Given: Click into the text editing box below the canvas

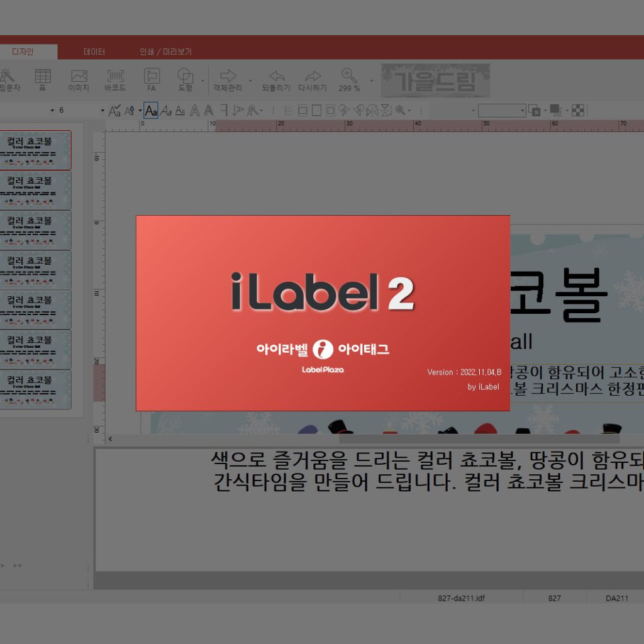Looking at the screenshot, I should (370, 509).
